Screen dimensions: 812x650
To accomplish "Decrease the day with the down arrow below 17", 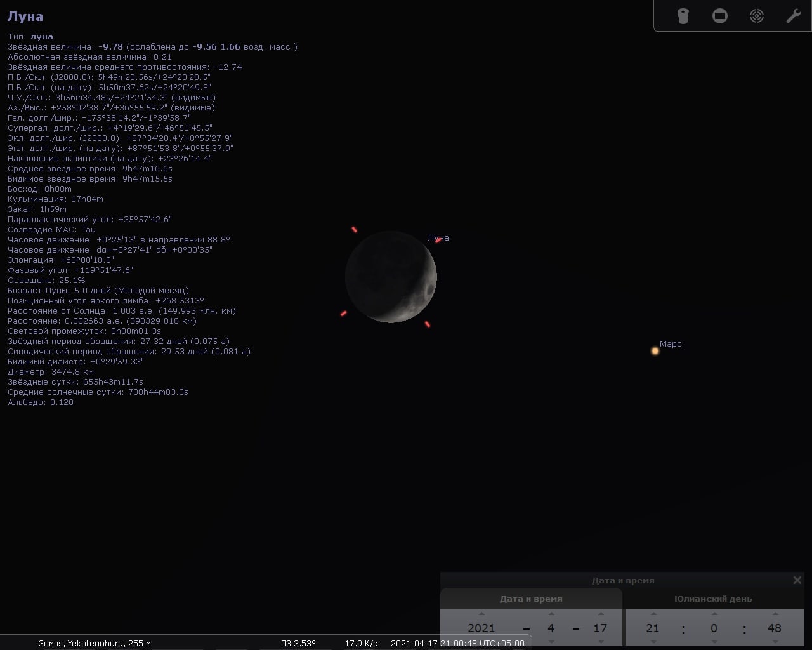I will (x=601, y=642).
